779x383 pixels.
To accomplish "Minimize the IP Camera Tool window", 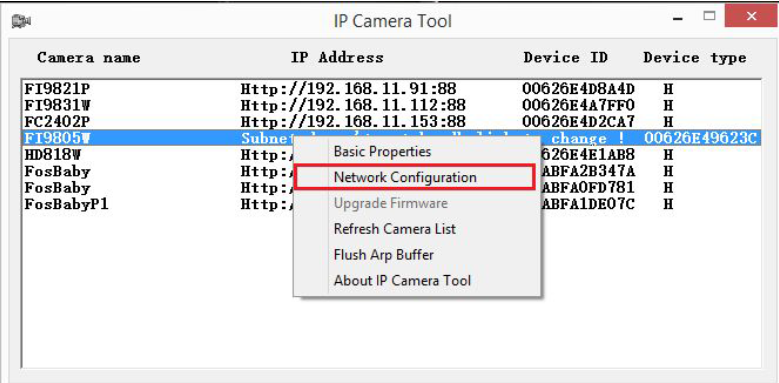I will pyautogui.click(x=678, y=18).
